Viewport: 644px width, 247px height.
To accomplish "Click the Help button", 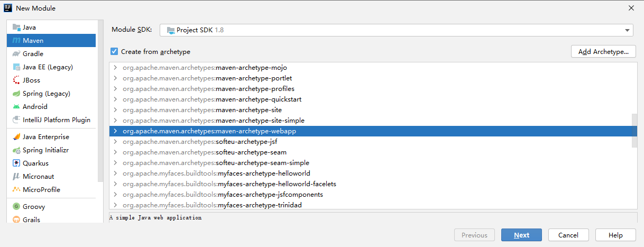I will click(x=615, y=235).
